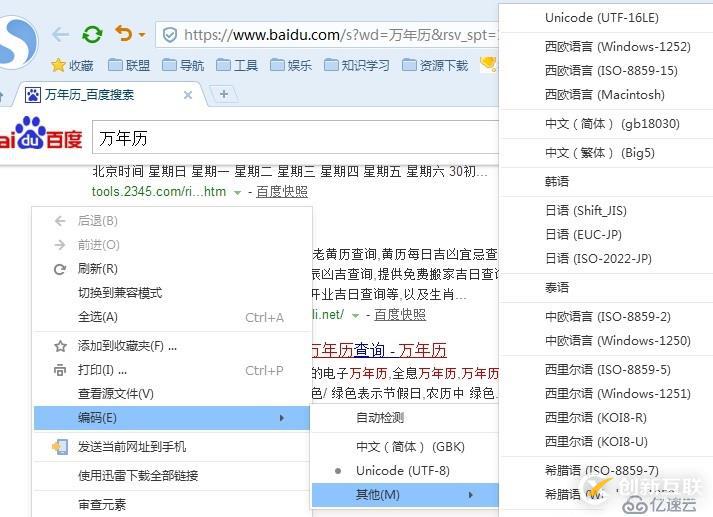Click the star icon for 添加到收藏夹
Screen dimensions: 713x517
coord(60,346)
